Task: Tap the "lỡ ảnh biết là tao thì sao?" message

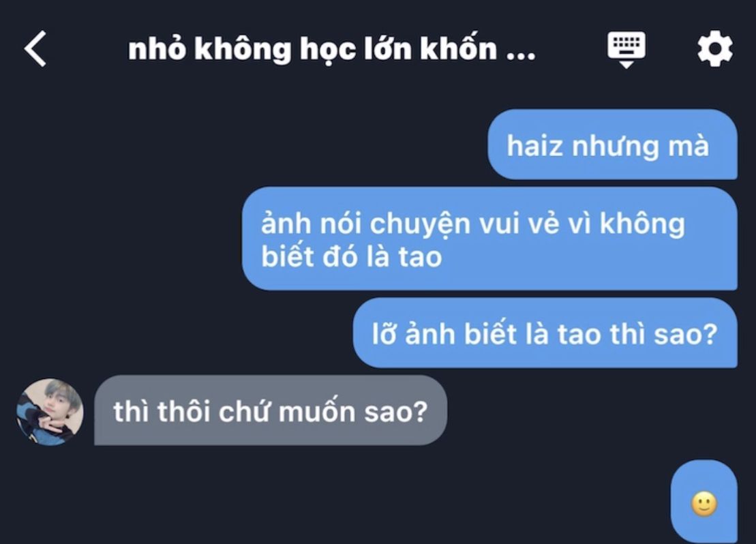Action: (x=545, y=333)
